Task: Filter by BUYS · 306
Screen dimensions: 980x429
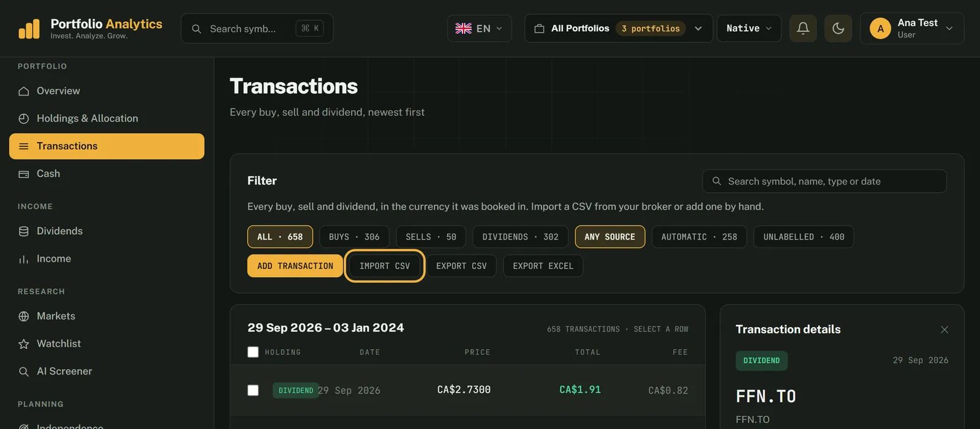Action: (x=354, y=237)
